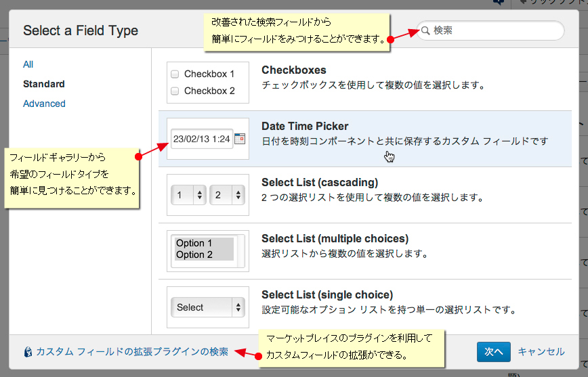This screenshot has width=588, height=377.
Task: Click the magnifier icon in search box
Action: [x=425, y=30]
